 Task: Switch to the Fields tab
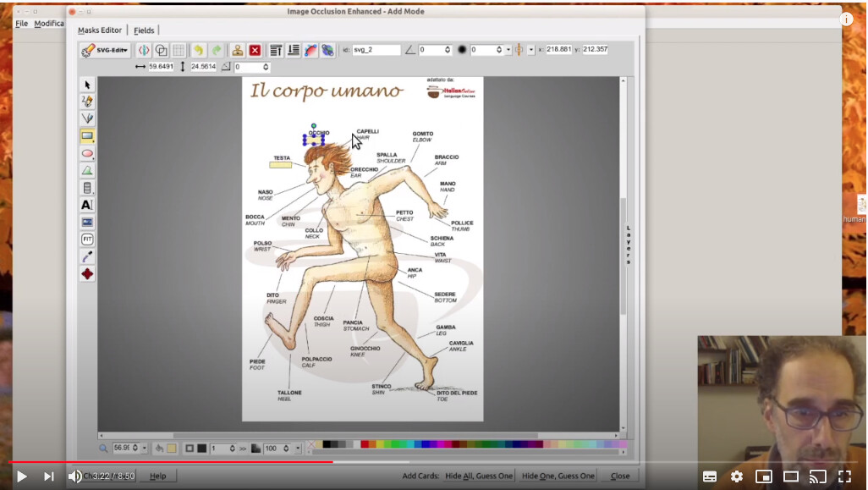coord(144,30)
